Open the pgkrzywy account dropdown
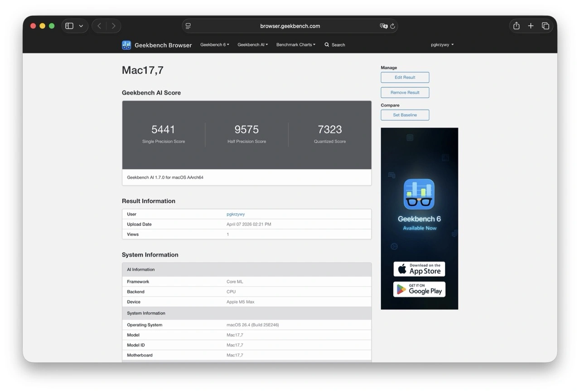 tap(442, 45)
